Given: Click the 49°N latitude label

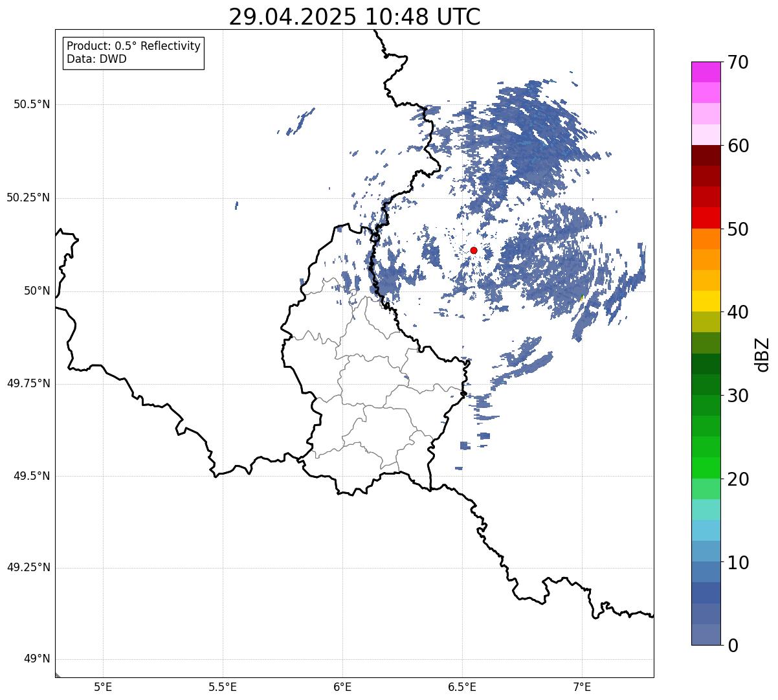Looking at the screenshot, I should click(37, 659).
